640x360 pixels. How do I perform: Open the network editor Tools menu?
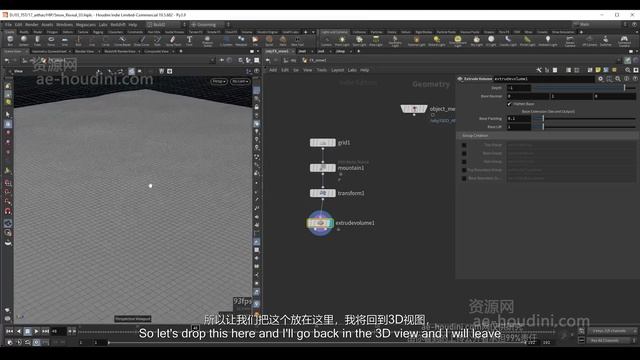pyautogui.click(x=322, y=70)
